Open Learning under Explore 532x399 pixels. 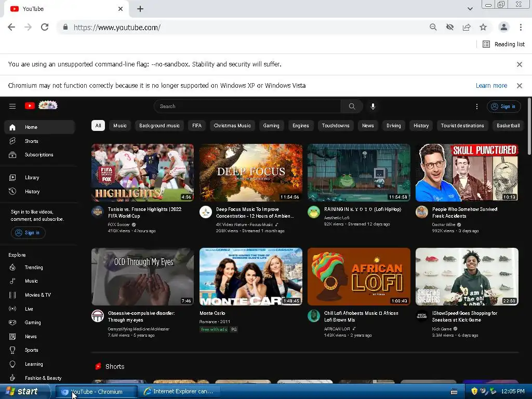(x=39, y=364)
